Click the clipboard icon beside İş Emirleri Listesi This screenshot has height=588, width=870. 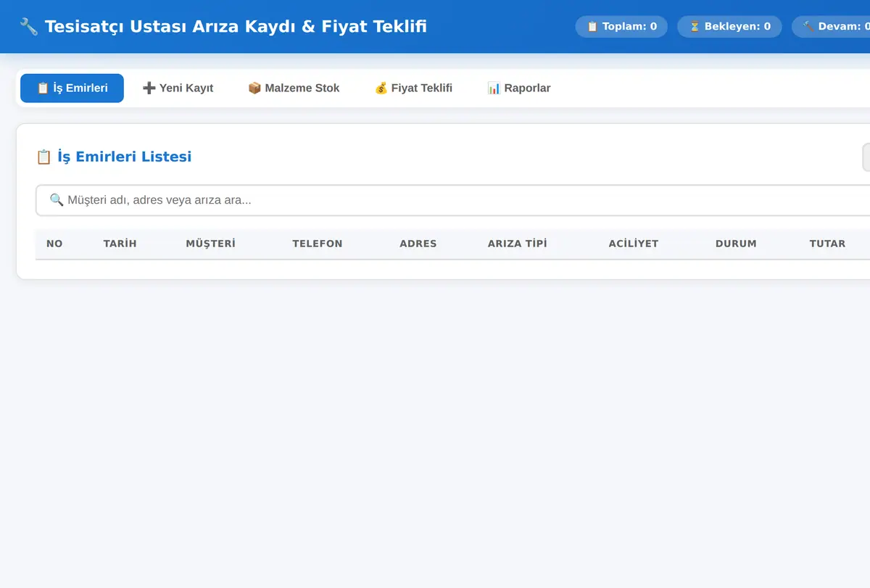click(x=43, y=157)
